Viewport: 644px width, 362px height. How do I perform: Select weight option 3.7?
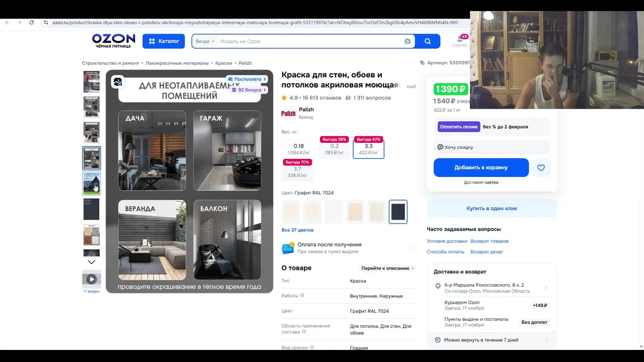297,172
